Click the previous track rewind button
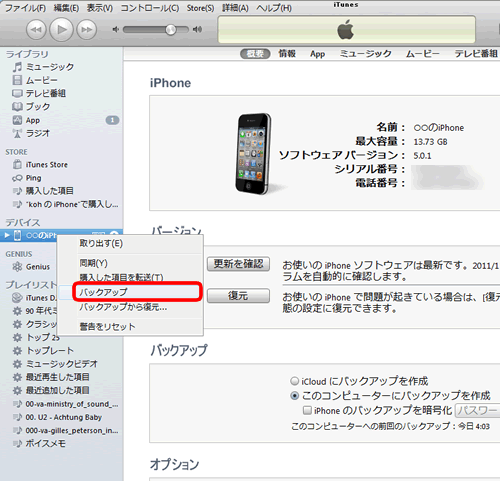This screenshot has height=481, width=500. (x=36, y=30)
